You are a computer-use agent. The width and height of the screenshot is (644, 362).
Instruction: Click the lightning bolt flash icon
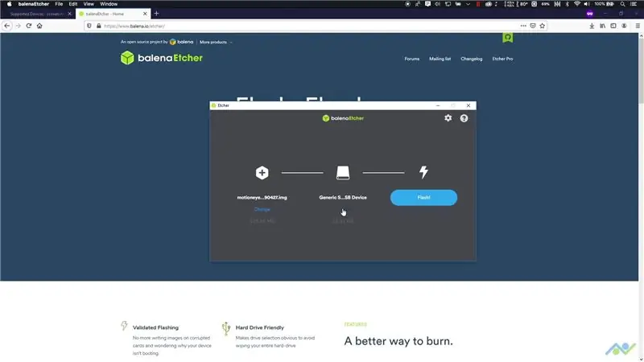click(x=423, y=172)
